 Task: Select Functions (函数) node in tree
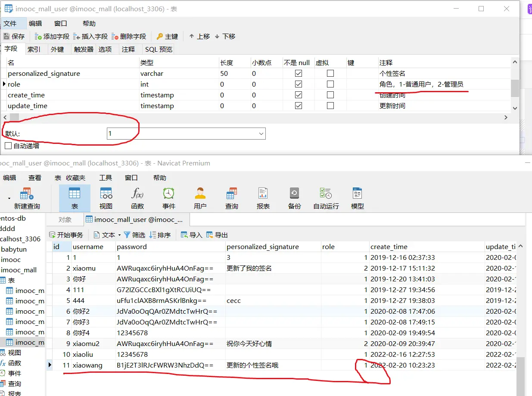14,363
